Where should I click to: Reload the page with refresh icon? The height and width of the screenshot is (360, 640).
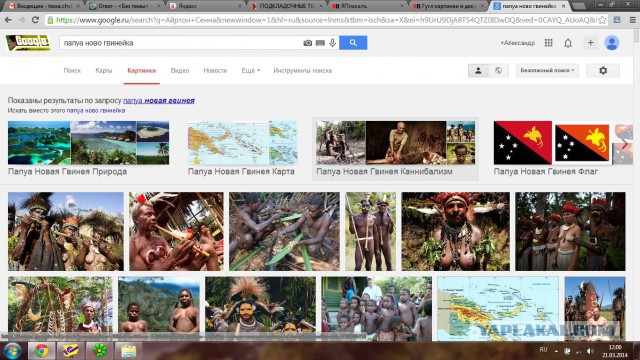35,20
